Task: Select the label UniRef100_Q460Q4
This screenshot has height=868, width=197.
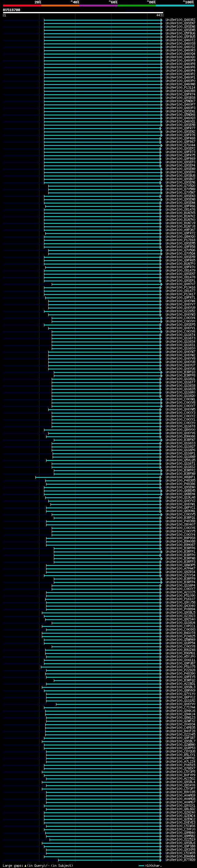Action: click(180, 54)
